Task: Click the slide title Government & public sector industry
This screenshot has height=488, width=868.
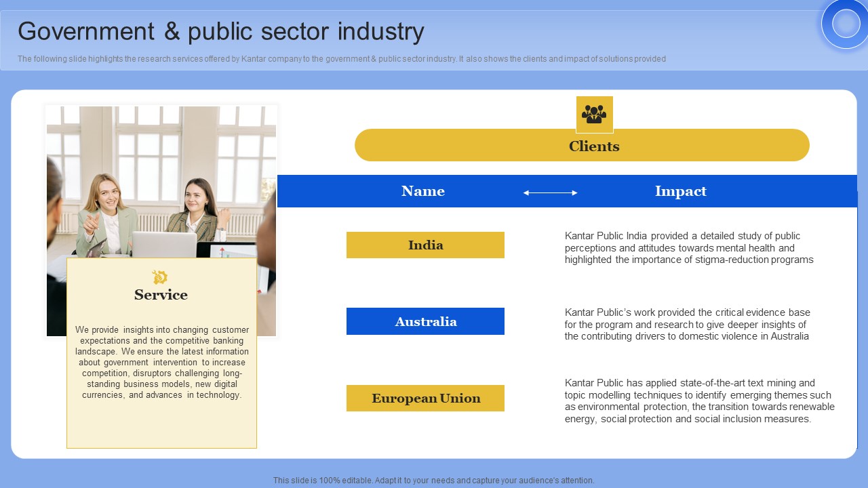Action: point(221,31)
